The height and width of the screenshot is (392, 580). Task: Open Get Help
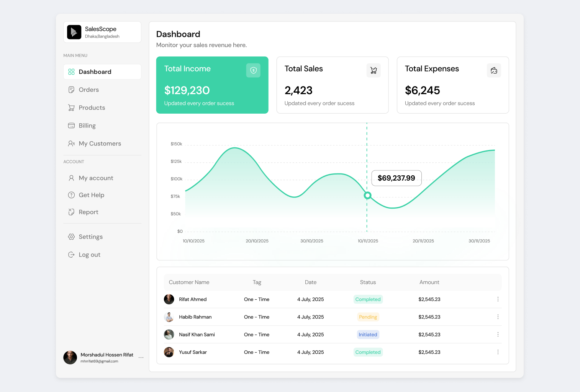(x=91, y=195)
